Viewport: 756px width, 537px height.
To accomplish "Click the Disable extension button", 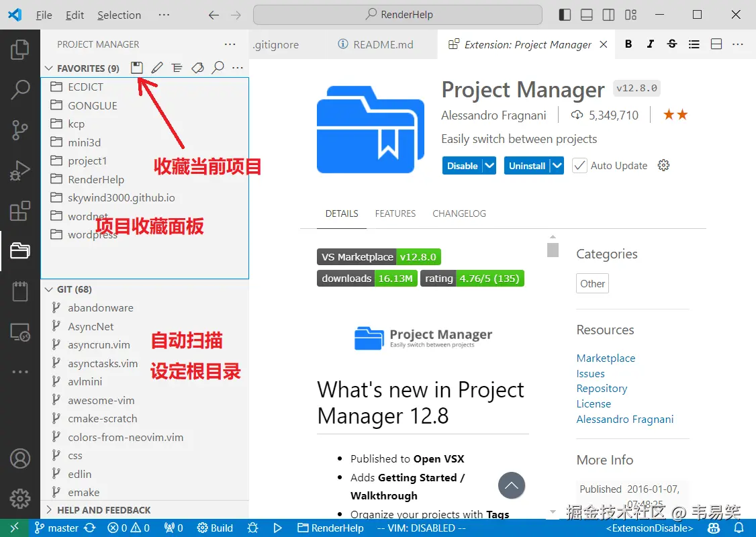I will (463, 166).
